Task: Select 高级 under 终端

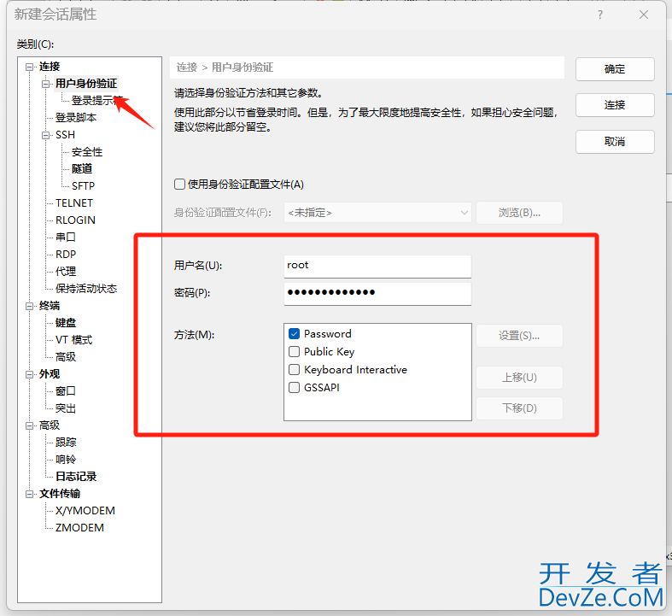Action: (66, 356)
